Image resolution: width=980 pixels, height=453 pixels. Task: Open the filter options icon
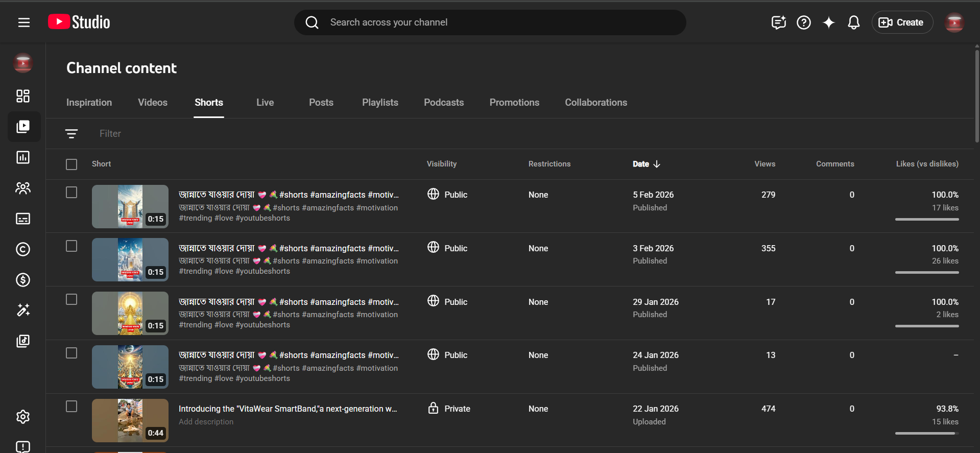[71, 134]
